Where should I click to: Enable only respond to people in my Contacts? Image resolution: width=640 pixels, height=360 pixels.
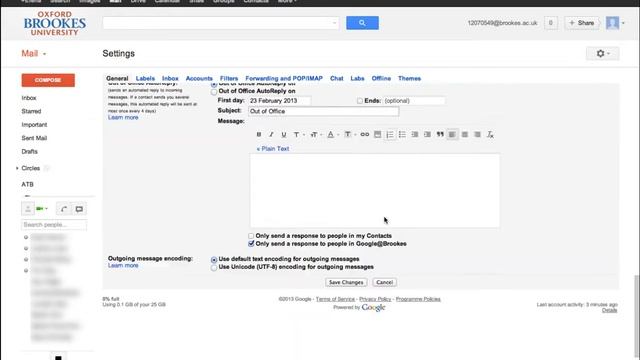(x=251, y=236)
